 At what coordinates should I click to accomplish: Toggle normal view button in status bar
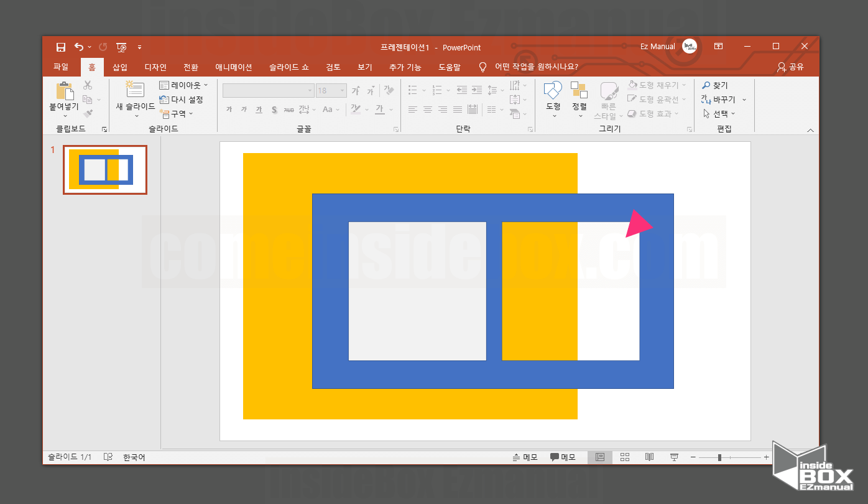pyautogui.click(x=600, y=457)
